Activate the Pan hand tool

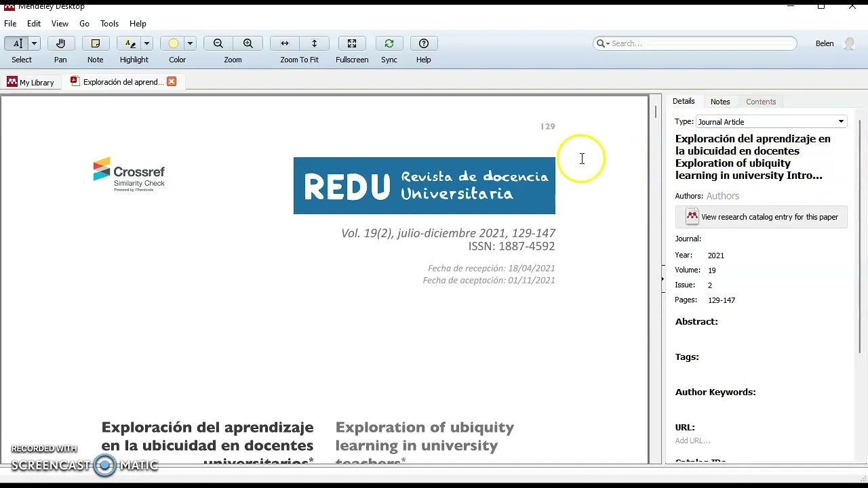(x=60, y=43)
